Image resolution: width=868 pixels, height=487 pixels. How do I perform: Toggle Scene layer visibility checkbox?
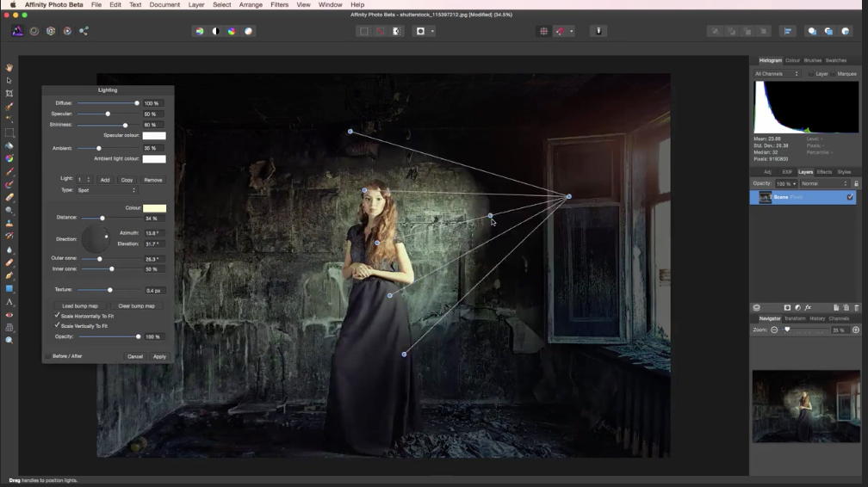point(850,197)
